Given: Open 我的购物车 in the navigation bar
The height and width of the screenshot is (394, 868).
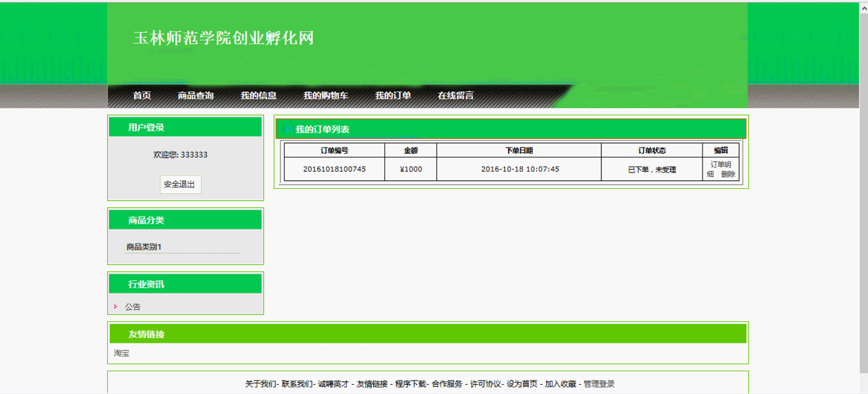Looking at the screenshot, I should coord(325,95).
